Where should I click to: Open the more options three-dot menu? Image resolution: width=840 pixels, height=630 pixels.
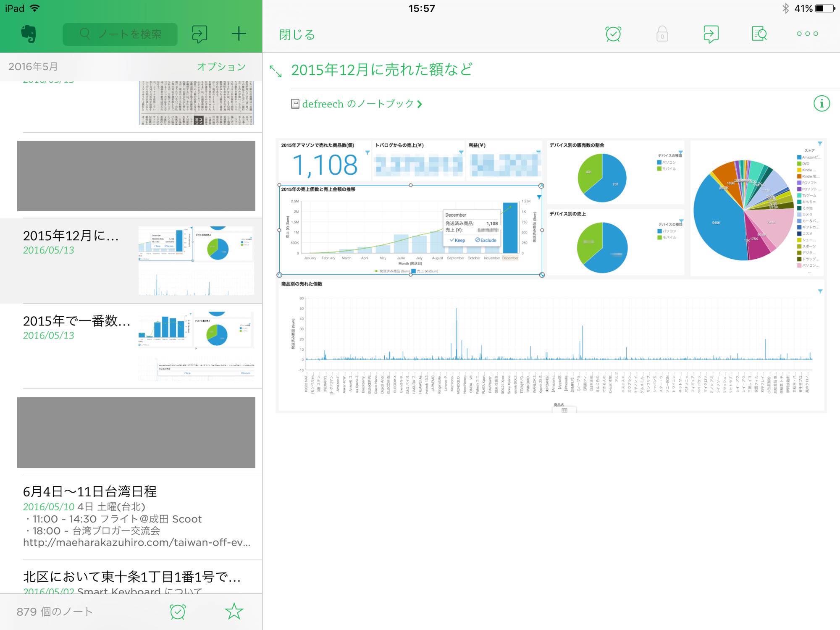(807, 34)
